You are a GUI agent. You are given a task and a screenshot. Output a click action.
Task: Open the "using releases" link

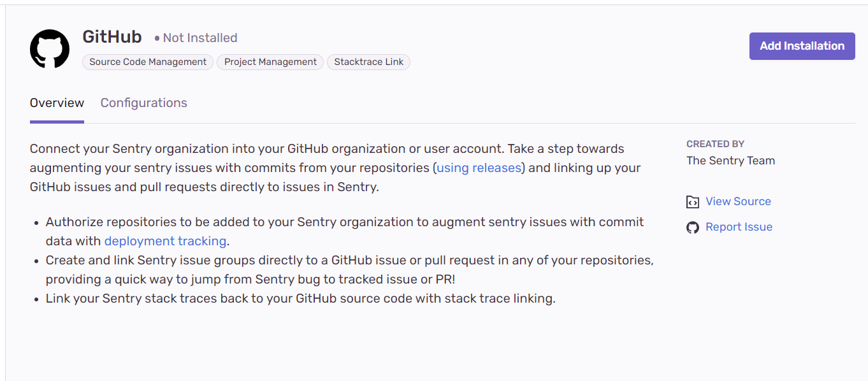(478, 168)
